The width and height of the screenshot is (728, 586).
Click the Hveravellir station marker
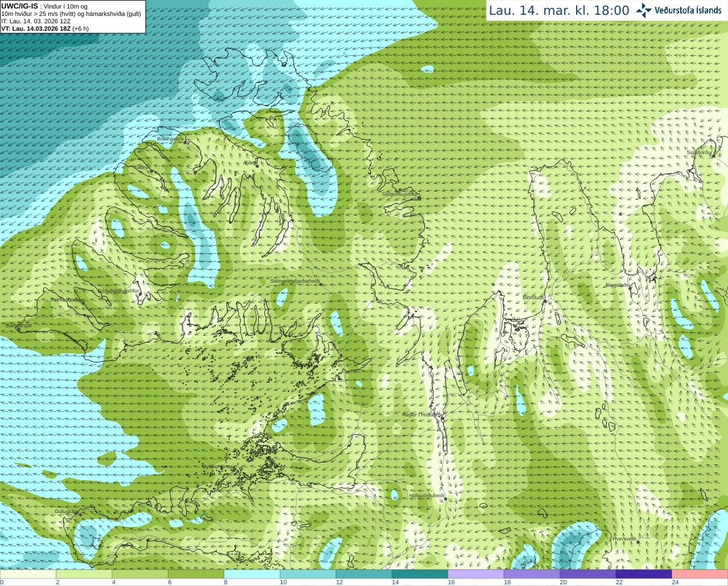638,542
